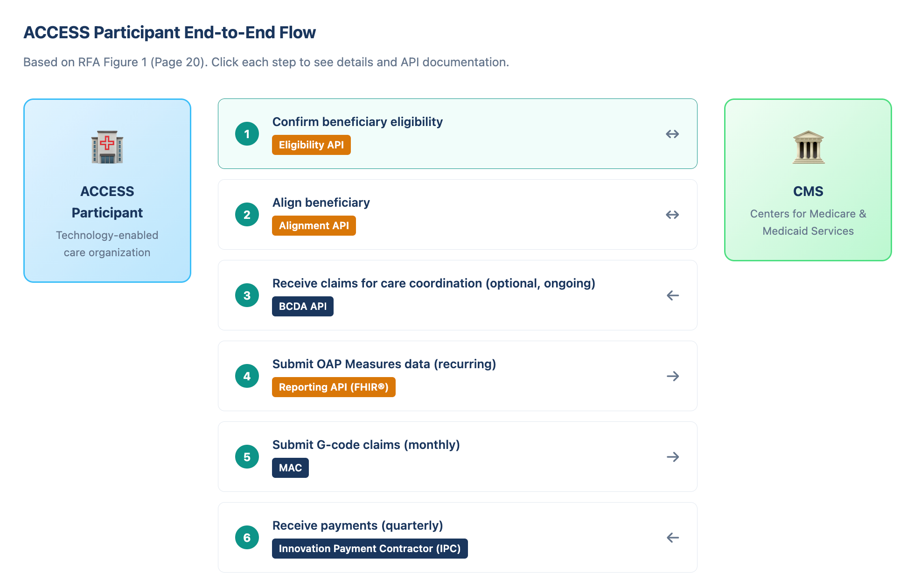Viewport: 907px width, 588px height.
Task: Click bidirectional arrow on eligibility step
Action: (672, 134)
